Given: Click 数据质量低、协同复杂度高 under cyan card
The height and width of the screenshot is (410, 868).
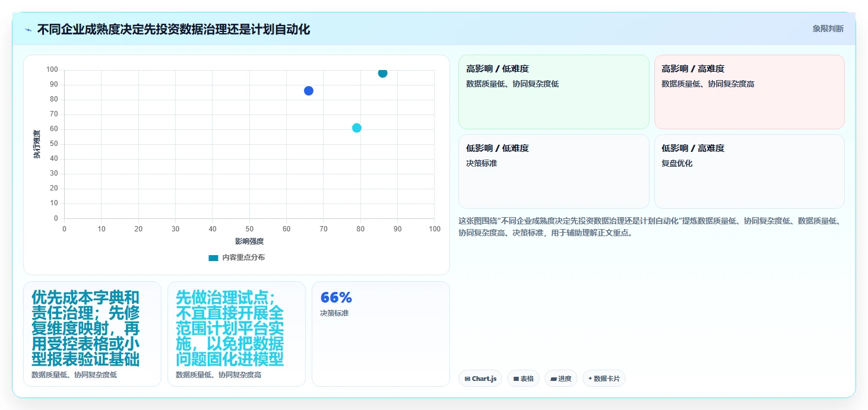Looking at the screenshot, I should (x=218, y=375).
